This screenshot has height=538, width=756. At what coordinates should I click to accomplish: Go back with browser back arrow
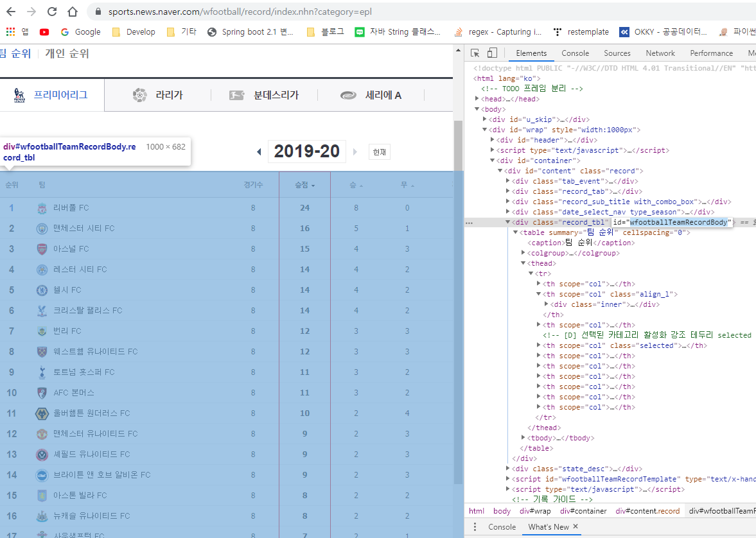pos(11,12)
